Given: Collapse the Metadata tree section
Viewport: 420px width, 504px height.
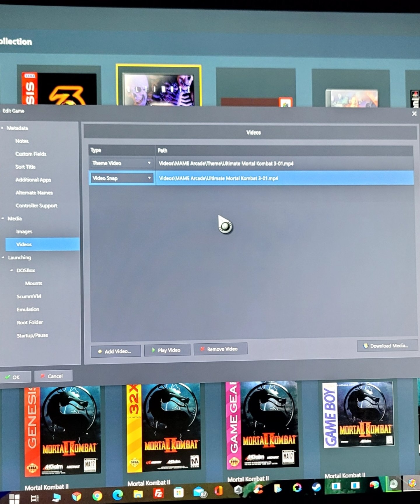Looking at the screenshot, I should coord(3,128).
